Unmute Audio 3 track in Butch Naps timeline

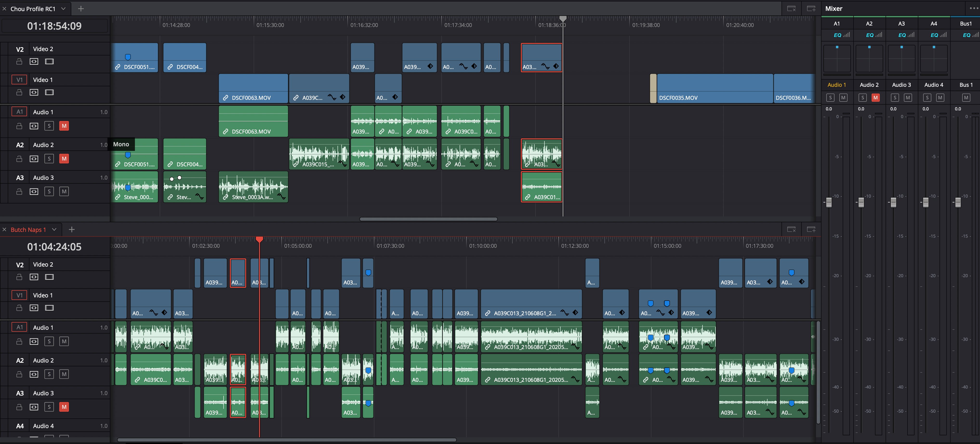(x=64, y=407)
